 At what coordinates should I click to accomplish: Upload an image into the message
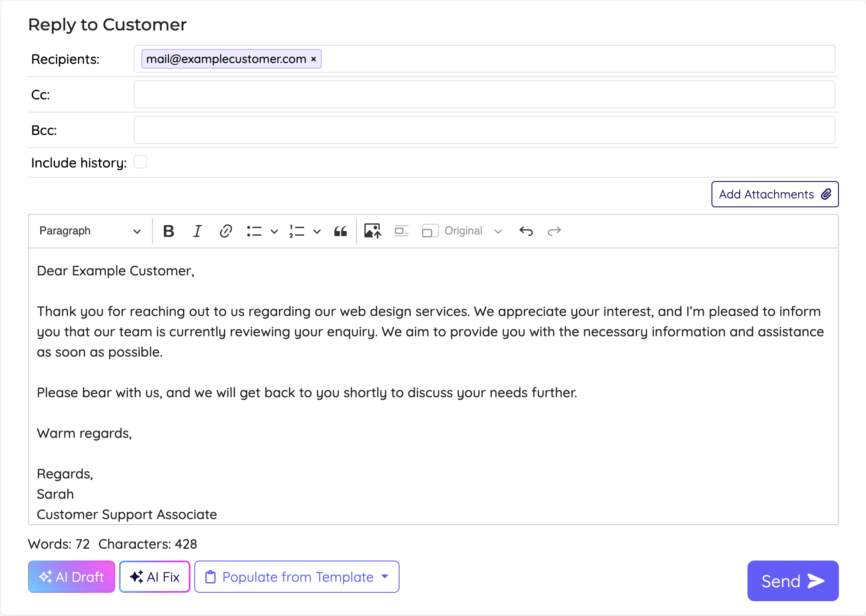point(372,231)
